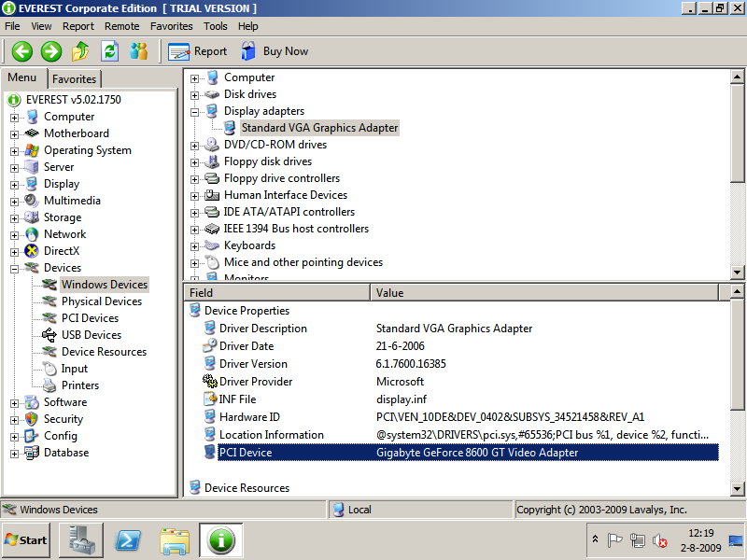Select Mice and other pointing devices
This screenshot has height=560, width=747.
(x=303, y=262)
